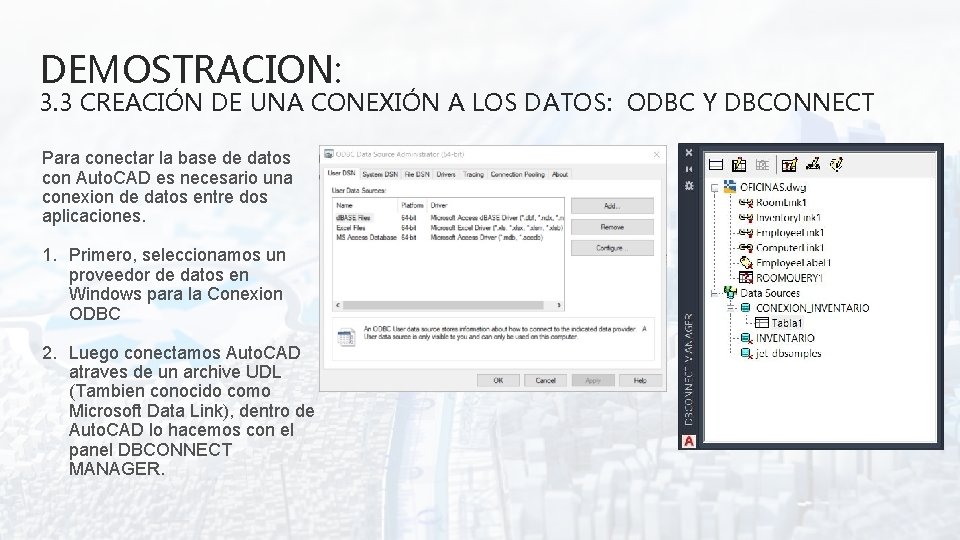Click the Add... button

pyautogui.click(x=612, y=206)
